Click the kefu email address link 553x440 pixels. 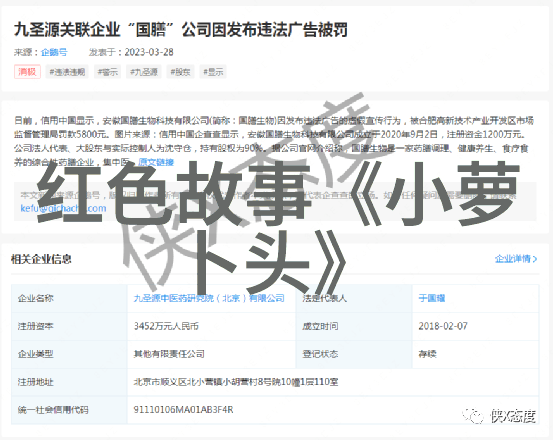point(63,208)
